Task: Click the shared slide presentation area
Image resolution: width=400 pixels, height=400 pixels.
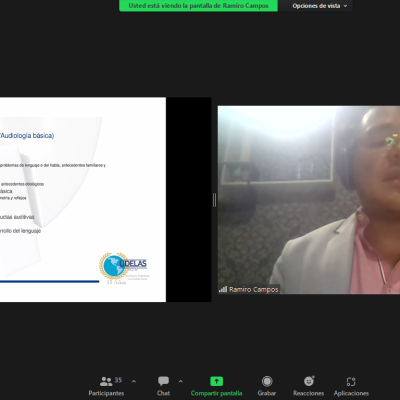Action: click(83, 200)
